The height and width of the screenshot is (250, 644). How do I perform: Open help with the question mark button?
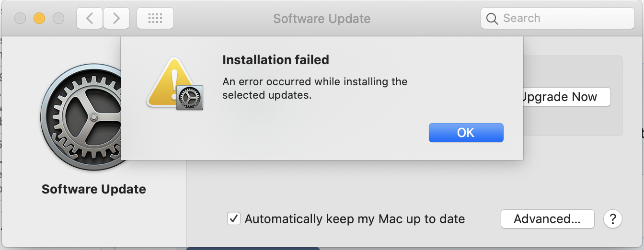coord(612,219)
